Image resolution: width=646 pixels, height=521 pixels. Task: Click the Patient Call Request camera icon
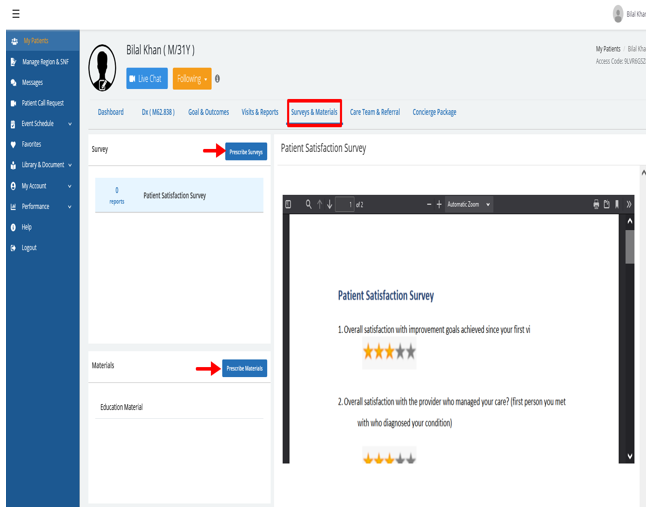tap(14, 103)
